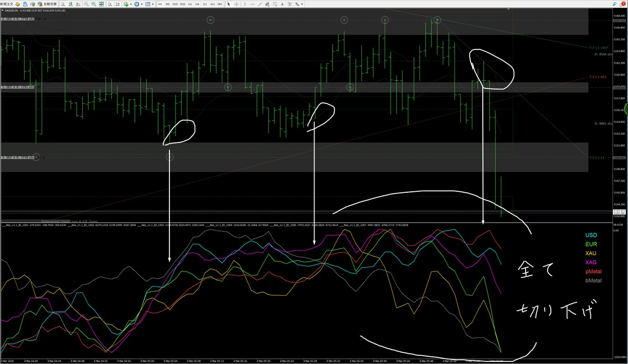Pick the text label A tool

282,4
